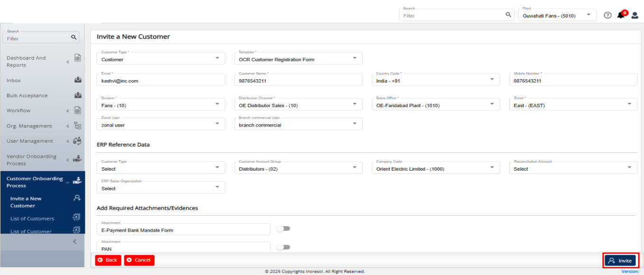Open the Sales Office dropdown

coord(436,105)
